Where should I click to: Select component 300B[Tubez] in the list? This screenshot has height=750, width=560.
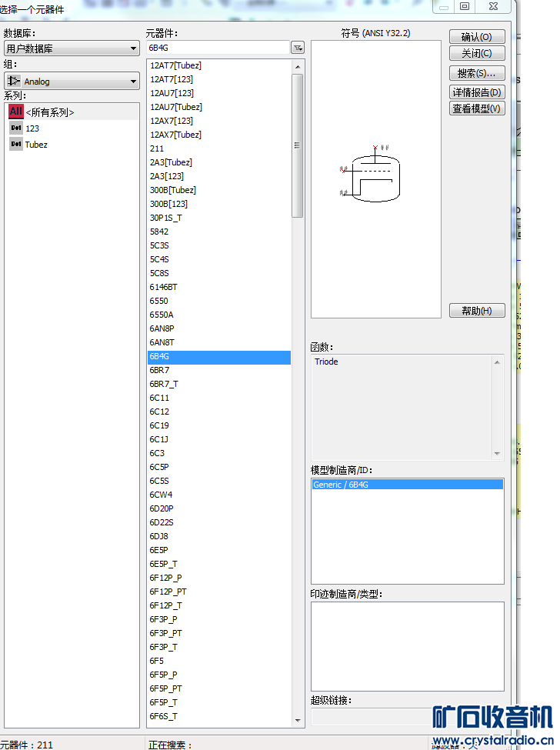(x=173, y=190)
